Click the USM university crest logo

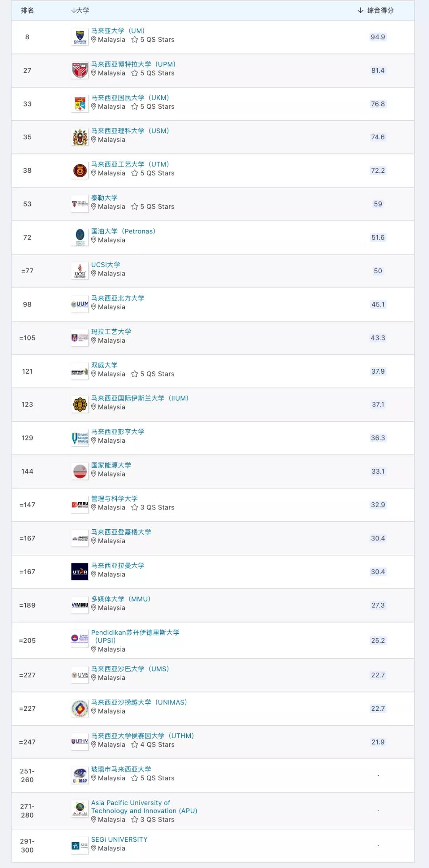click(80, 137)
